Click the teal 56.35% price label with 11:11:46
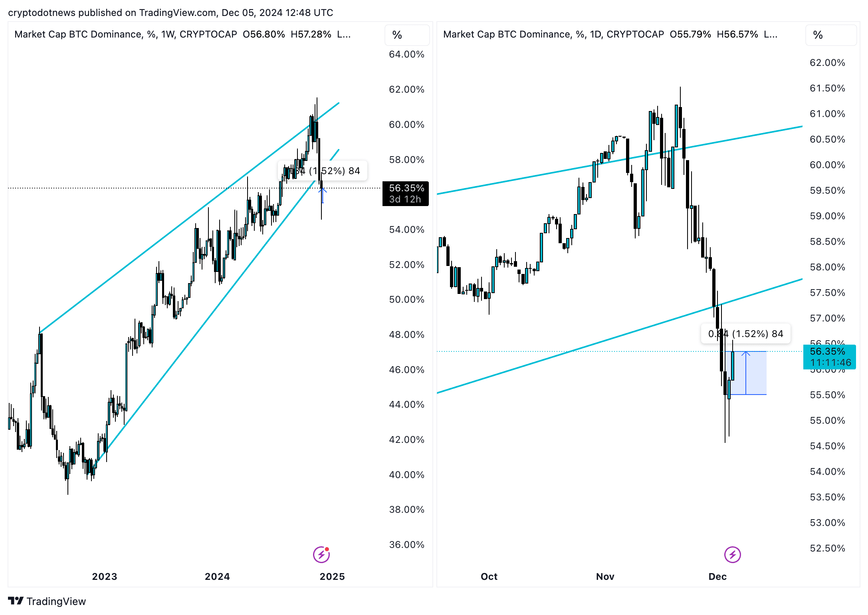Image resolution: width=868 pixels, height=615 pixels. [830, 357]
